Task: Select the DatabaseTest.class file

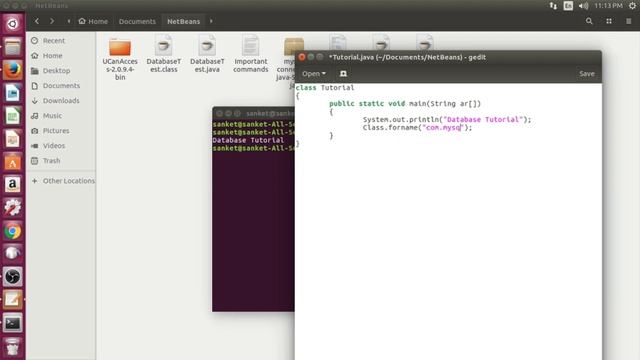Action: point(164,55)
